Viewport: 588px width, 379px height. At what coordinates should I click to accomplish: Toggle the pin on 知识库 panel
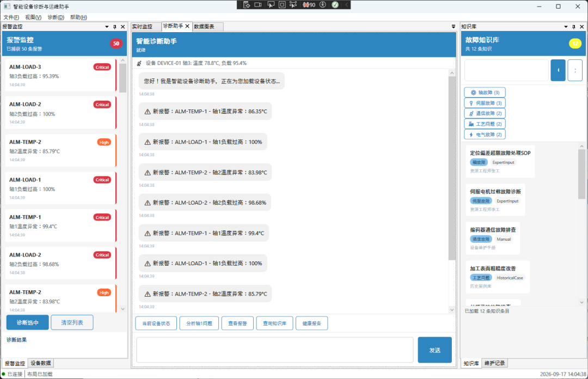coord(574,27)
